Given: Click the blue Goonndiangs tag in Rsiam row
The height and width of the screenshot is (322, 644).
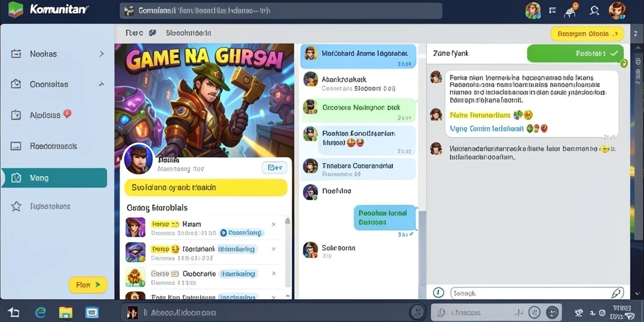Looking at the screenshot, I should point(241,233).
